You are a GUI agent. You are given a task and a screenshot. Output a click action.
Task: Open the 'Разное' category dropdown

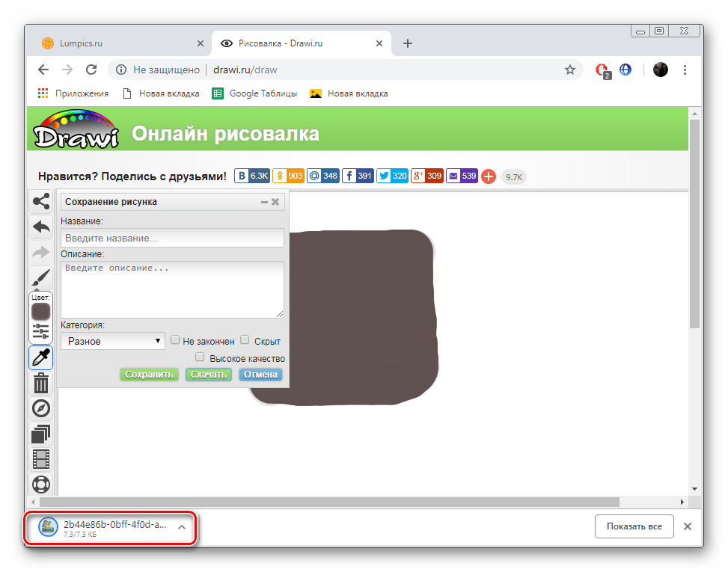(x=113, y=341)
